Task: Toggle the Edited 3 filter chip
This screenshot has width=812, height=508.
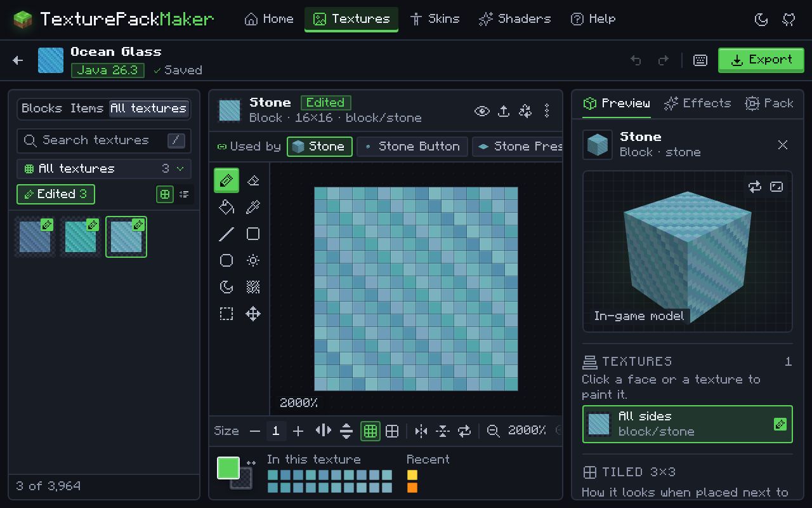Action: pyautogui.click(x=56, y=194)
